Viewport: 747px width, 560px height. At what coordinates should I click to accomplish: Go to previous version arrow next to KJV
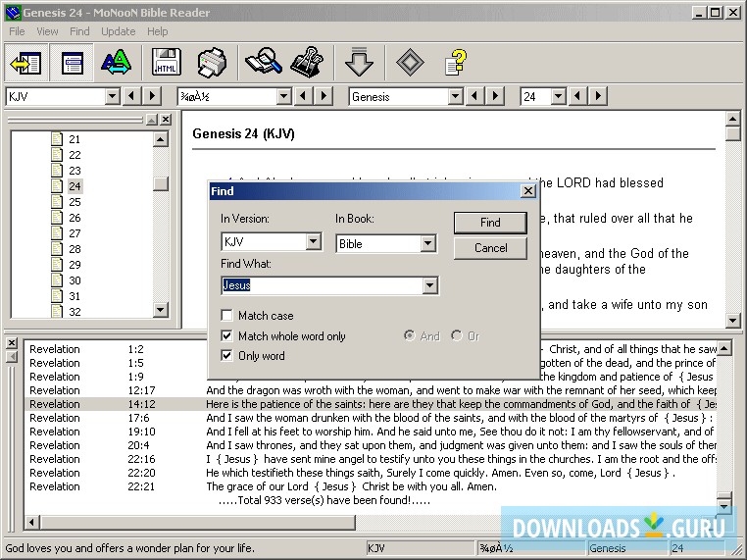pos(131,96)
